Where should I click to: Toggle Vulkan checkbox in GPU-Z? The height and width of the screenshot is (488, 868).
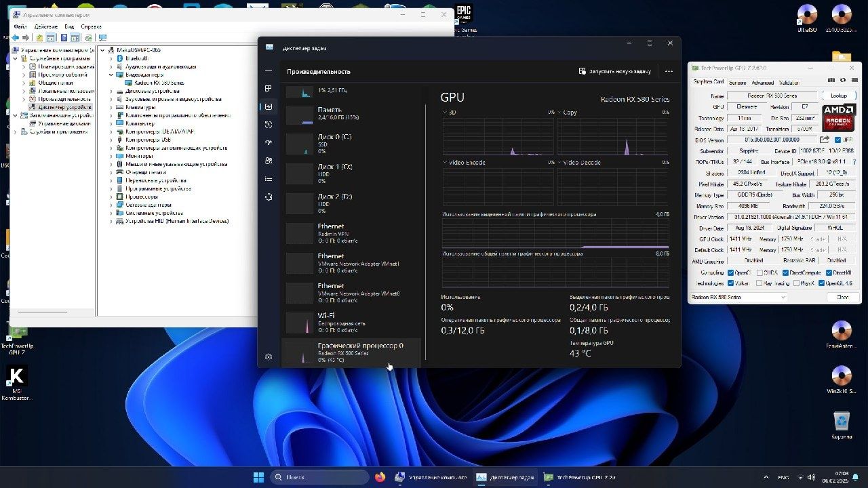[x=730, y=283]
